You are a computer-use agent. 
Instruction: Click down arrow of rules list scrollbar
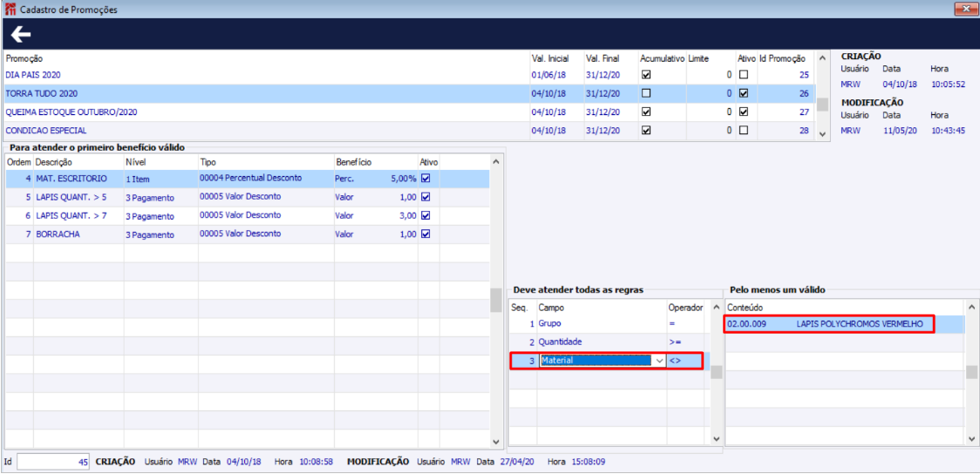coord(716,439)
